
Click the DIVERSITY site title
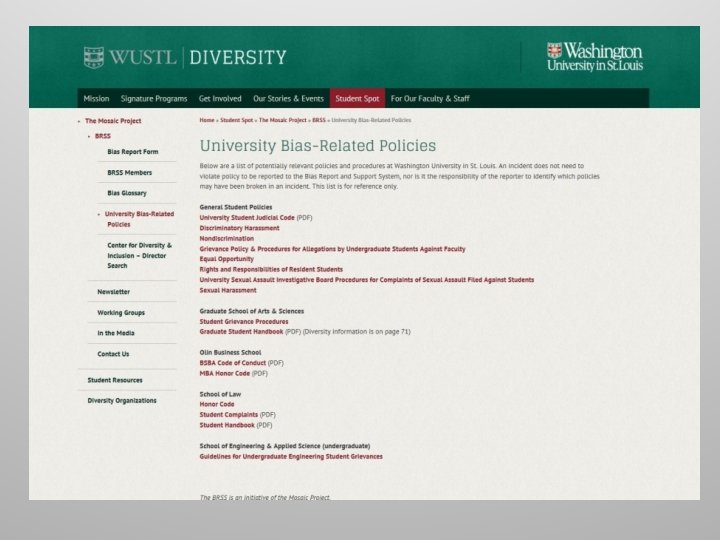coord(238,57)
